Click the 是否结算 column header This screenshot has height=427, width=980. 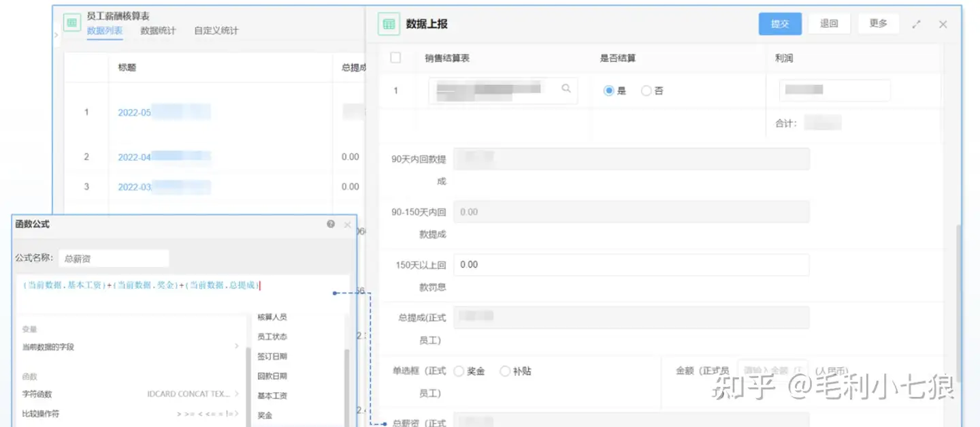pos(617,58)
